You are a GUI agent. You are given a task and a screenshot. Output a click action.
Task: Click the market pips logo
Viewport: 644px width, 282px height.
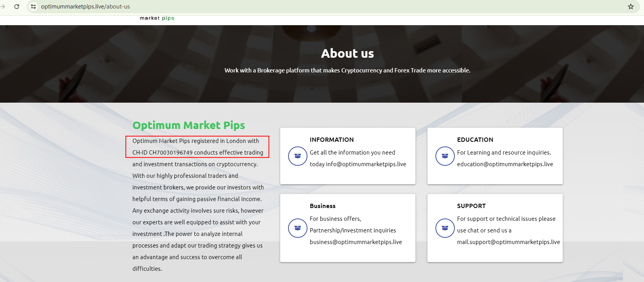tap(157, 18)
